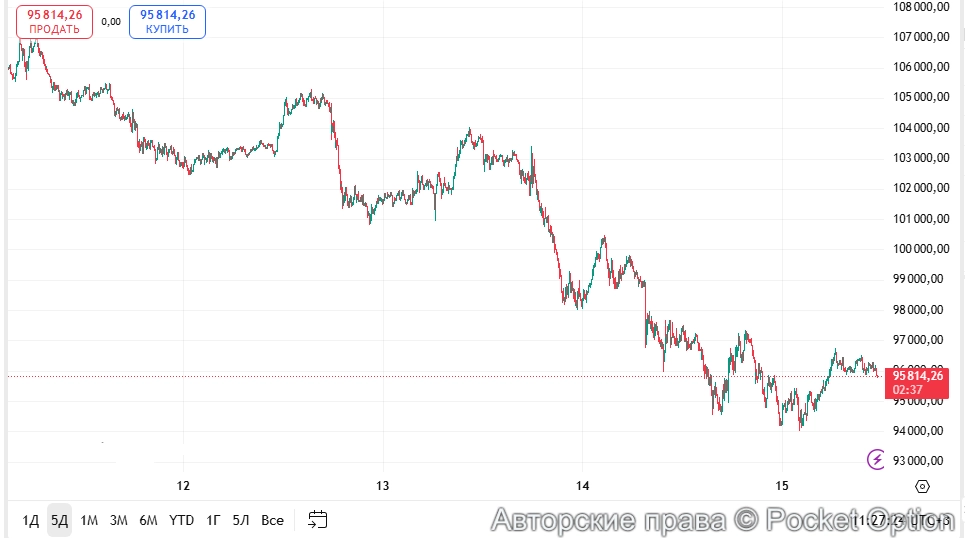Viewport: 965px width, 538px height.
Task: Select the 1Д time range
Action: (x=30, y=520)
